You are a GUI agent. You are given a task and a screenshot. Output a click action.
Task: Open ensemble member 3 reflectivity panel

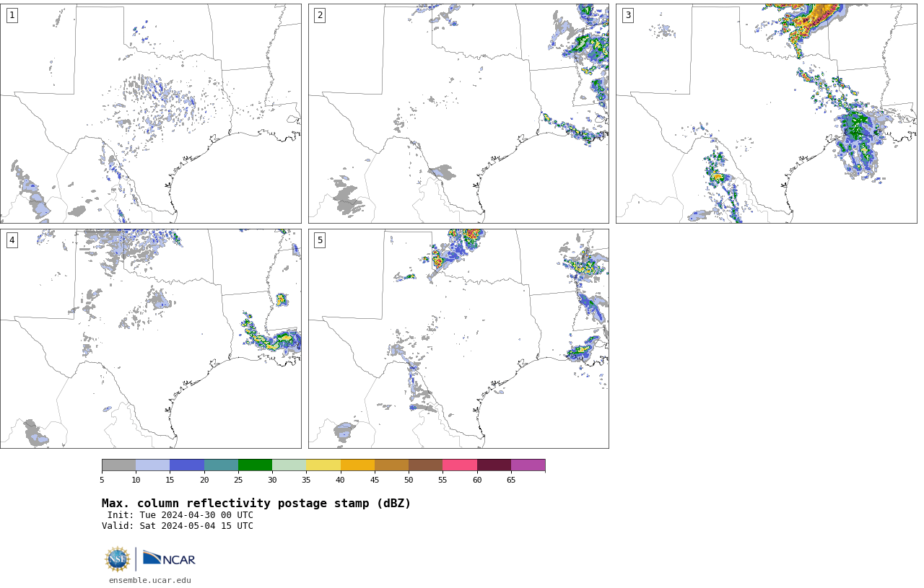point(766,113)
